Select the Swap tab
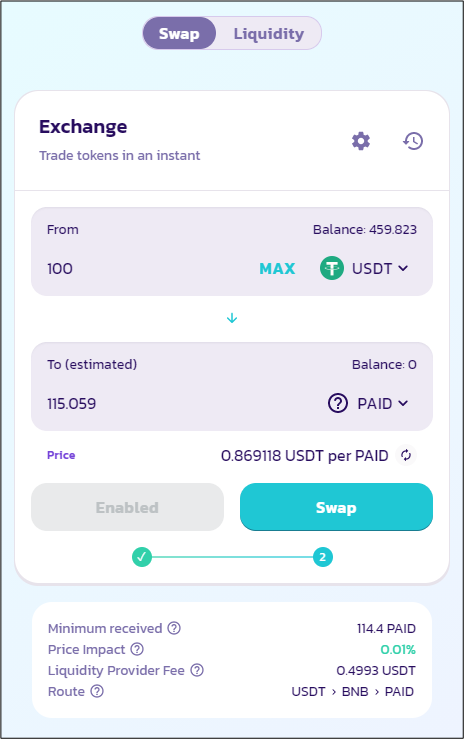464x739 pixels. click(179, 33)
